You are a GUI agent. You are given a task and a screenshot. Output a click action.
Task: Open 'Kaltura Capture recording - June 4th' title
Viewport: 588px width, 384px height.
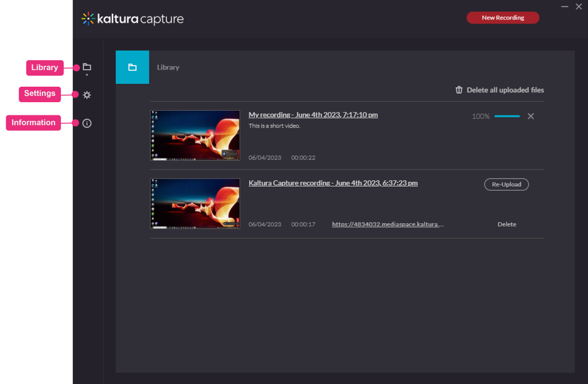coord(333,183)
